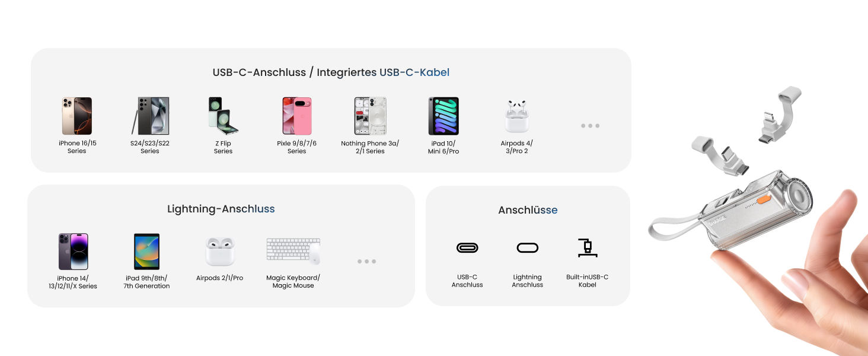Screen dimensions: 868x356
Task: Expand more Lightning devices via ellipsis
Action: 366,261
